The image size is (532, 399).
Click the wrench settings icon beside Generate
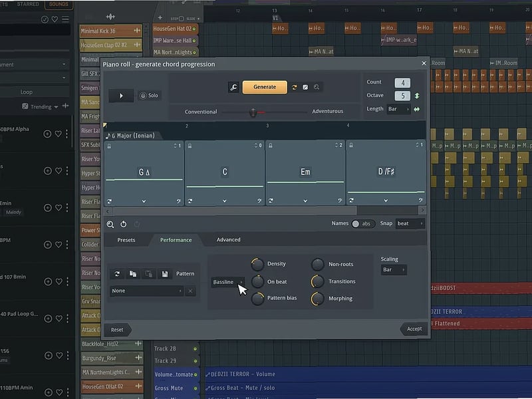234,86
